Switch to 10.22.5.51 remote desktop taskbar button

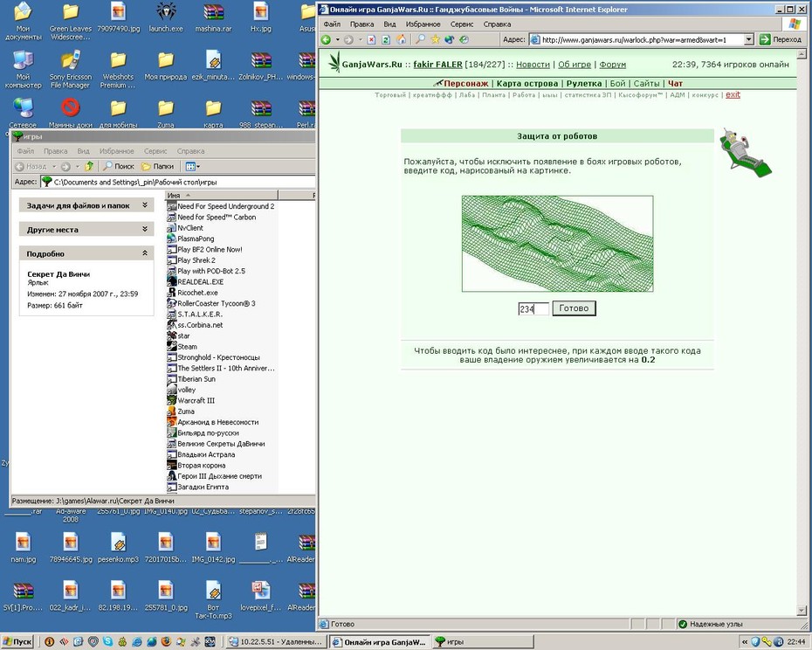(x=276, y=642)
